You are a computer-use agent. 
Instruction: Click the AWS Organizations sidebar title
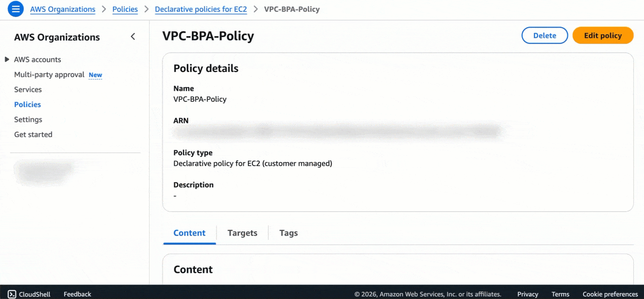(57, 37)
